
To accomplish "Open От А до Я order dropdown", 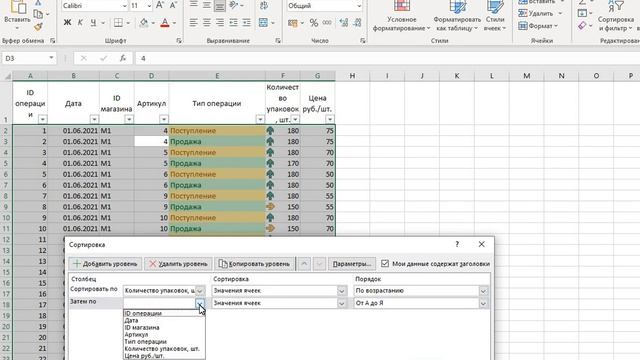I will click(483, 303).
